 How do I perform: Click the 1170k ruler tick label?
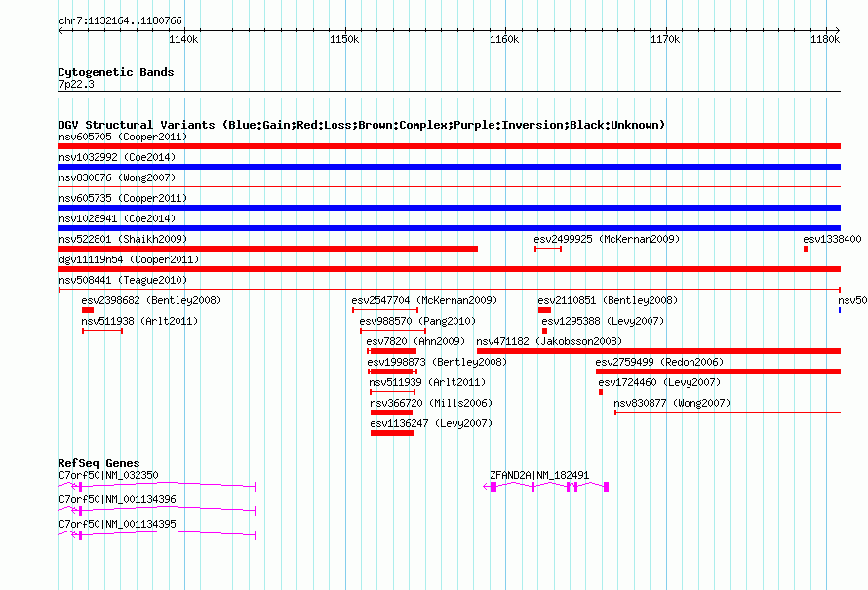[x=665, y=39]
